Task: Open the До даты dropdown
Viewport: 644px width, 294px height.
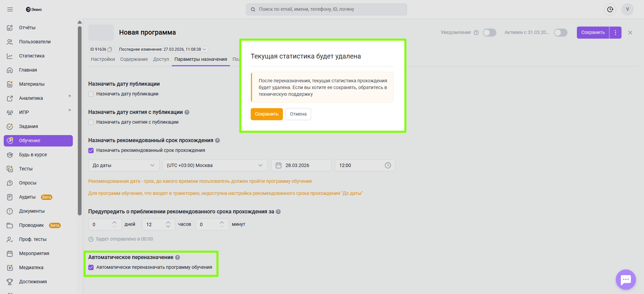Action: point(123,165)
